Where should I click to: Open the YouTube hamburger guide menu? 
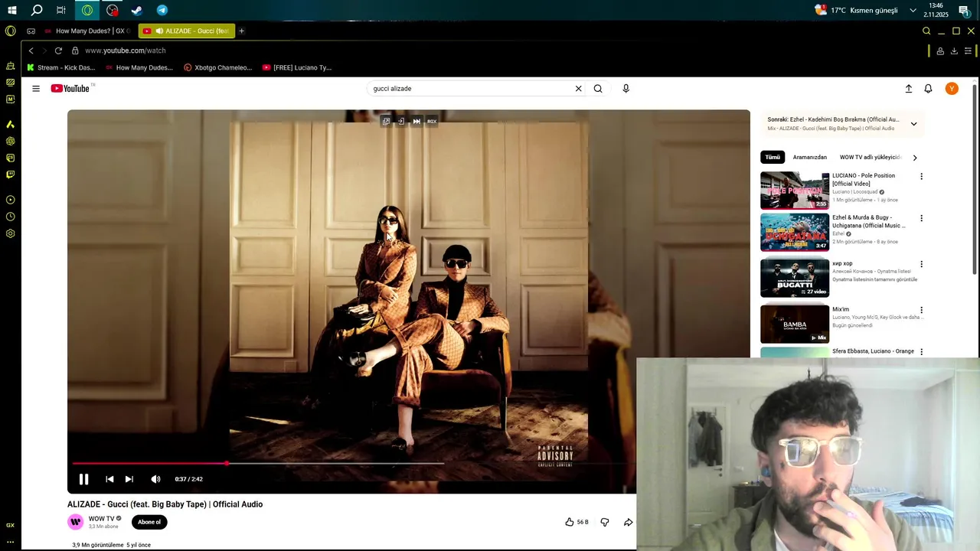click(36, 89)
